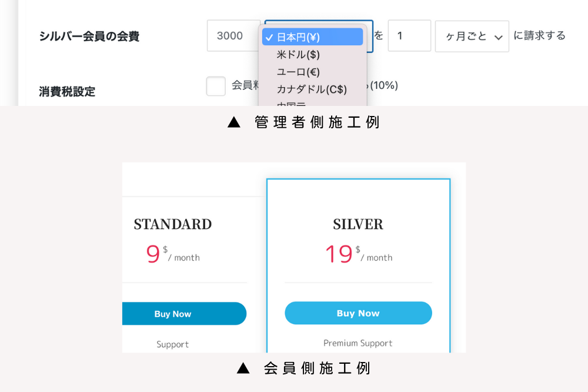Select 日本円(¥) from the currency dropdown
The height and width of the screenshot is (392, 588).
306,36
